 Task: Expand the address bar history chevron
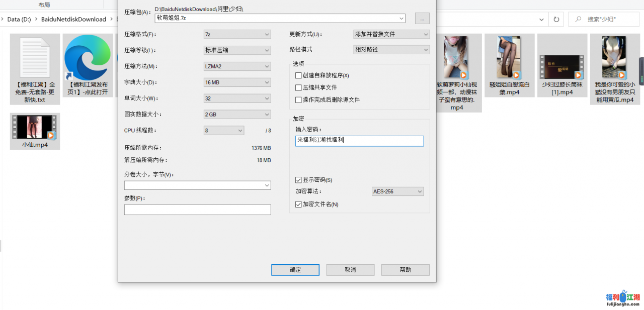coord(541,19)
